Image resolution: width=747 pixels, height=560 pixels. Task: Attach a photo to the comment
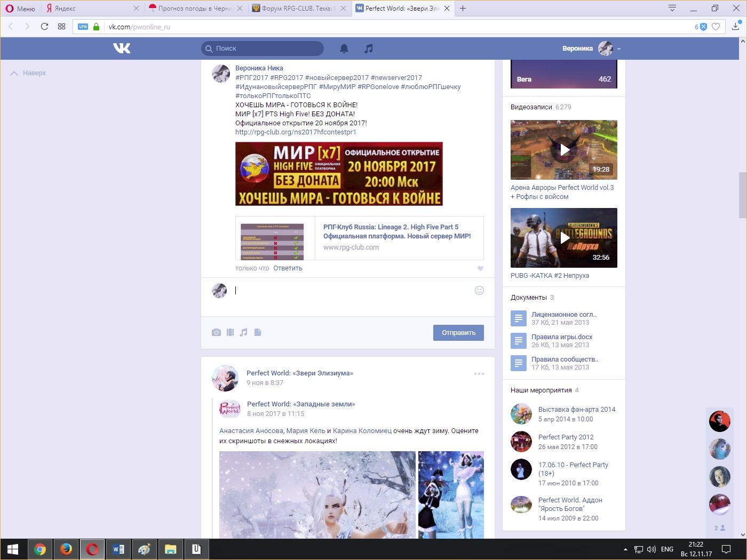coord(216,332)
